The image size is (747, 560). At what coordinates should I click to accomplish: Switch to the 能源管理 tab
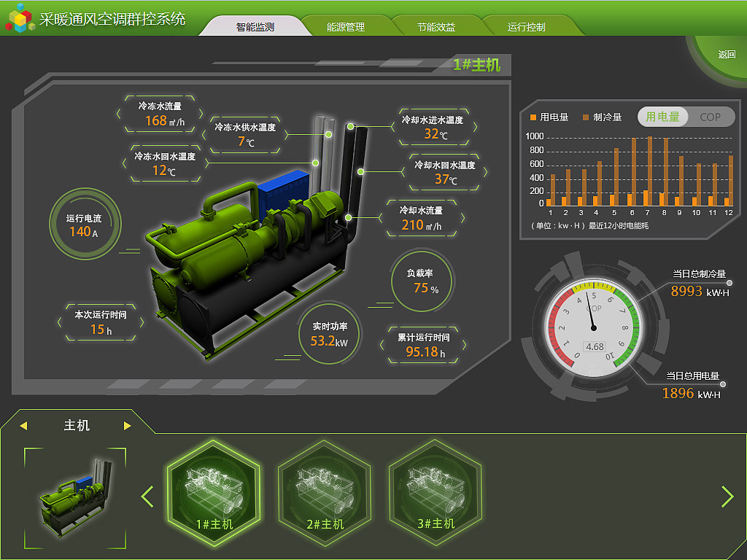click(x=345, y=27)
